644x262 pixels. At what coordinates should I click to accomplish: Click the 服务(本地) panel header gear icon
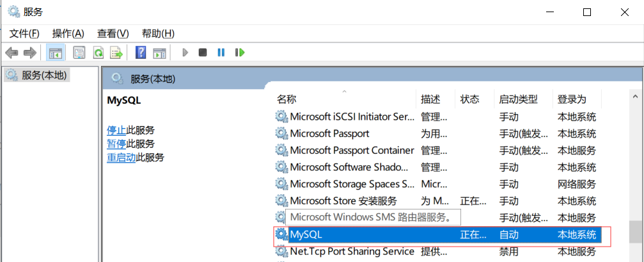pos(118,78)
